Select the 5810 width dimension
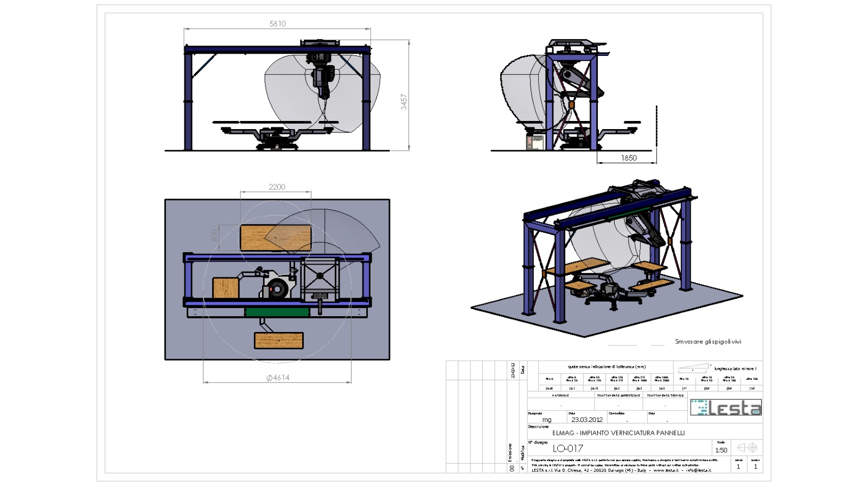The image size is (868, 486). click(x=277, y=24)
